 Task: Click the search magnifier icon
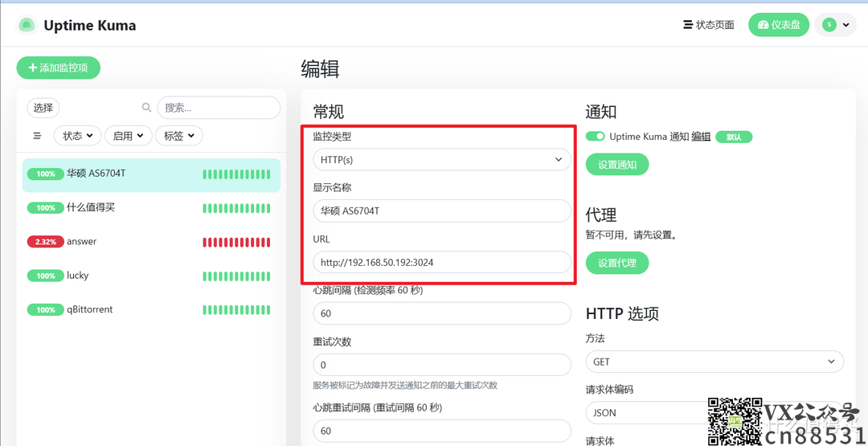coord(147,108)
